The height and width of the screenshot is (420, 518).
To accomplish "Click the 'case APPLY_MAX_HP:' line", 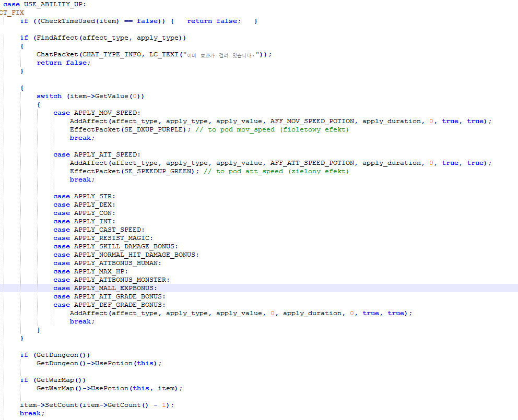I will [90, 271].
